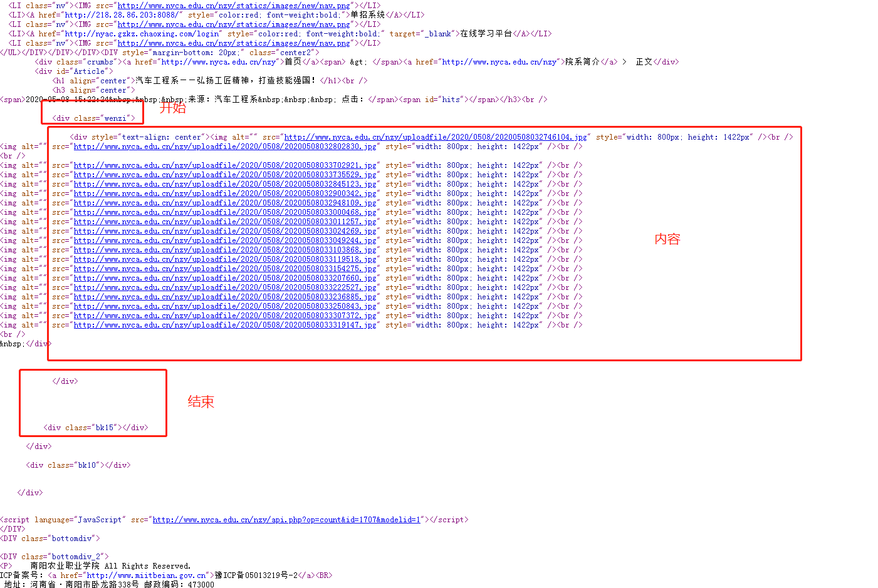Image resolution: width=878 pixels, height=588 pixels.
Task: Click the 20200508033250843.jpg upload URL
Action: 225,306
